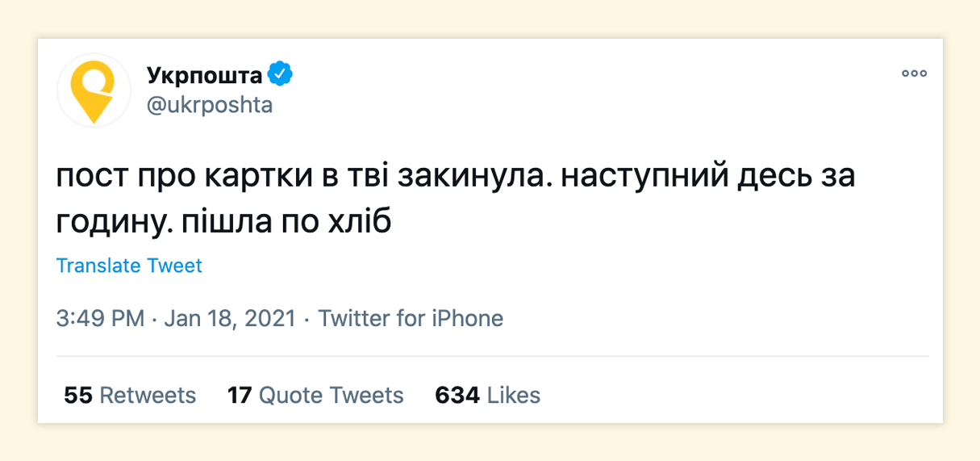This screenshot has width=980, height=461.
Task: Click the @ukrposhta handle
Action: click(210, 105)
